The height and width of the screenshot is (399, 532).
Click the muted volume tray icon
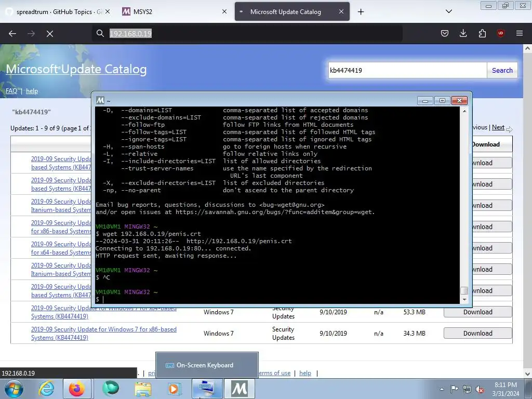pyautogui.click(x=480, y=389)
